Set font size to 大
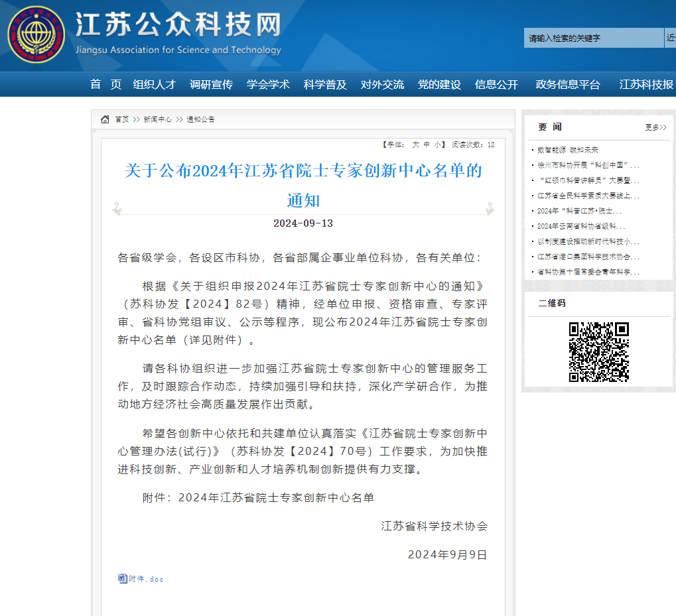 (x=415, y=145)
